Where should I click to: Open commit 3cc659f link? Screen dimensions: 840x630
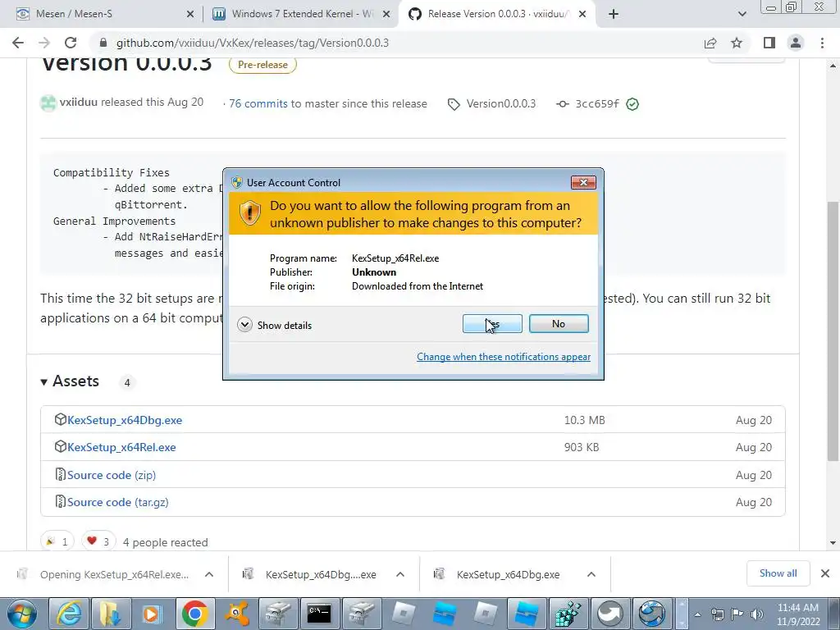click(597, 104)
